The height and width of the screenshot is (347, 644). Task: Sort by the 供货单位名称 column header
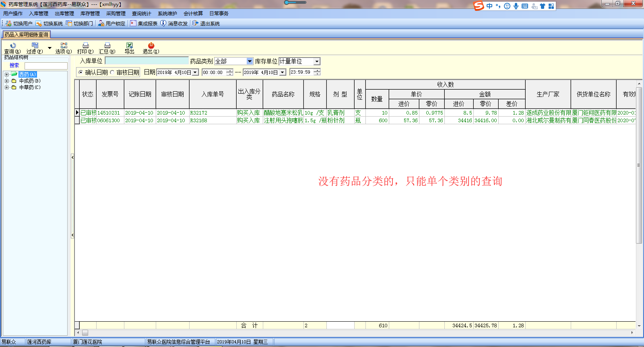point(594,94)
